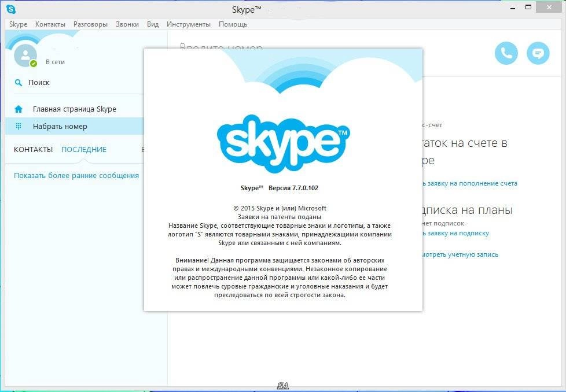Click the Skype logo in title bar
Screen dimensions: 566x392
pos(11,9)
